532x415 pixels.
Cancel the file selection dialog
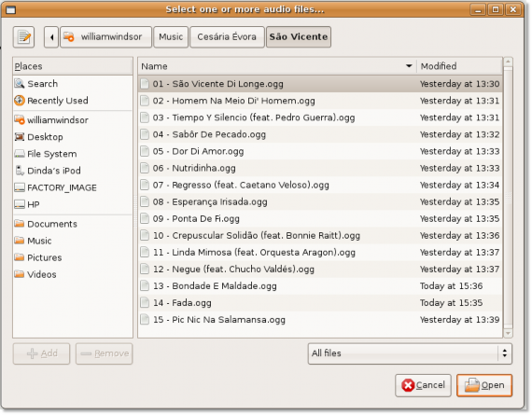tap(423, 385)
